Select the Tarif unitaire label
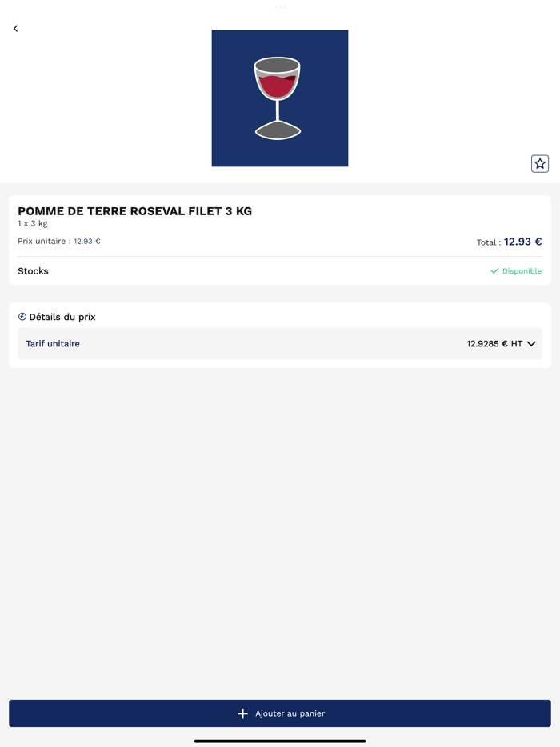Viewport: 560px width, 747px height. [53, 344]
